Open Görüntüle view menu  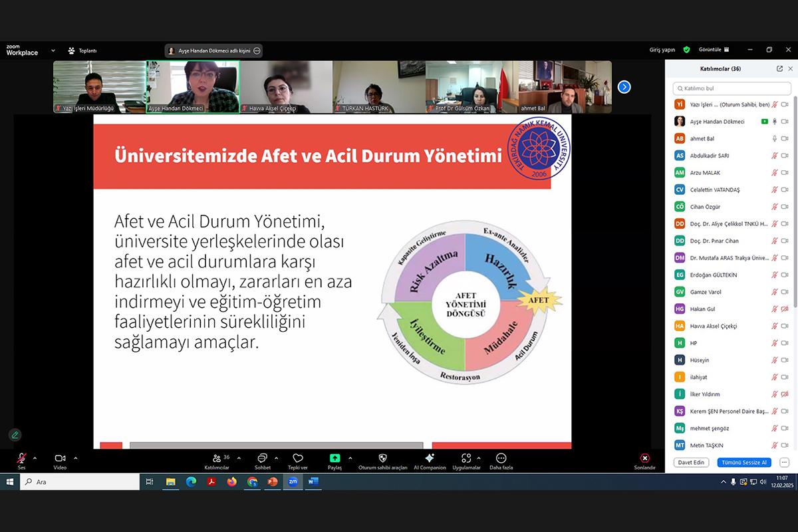click(x=714, y=50)
